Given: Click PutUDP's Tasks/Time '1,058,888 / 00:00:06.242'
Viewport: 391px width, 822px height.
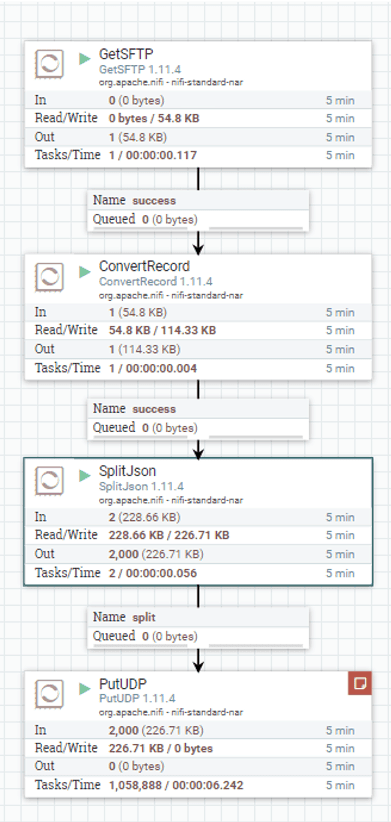Looking at the screenshot, I should point(176,785).
